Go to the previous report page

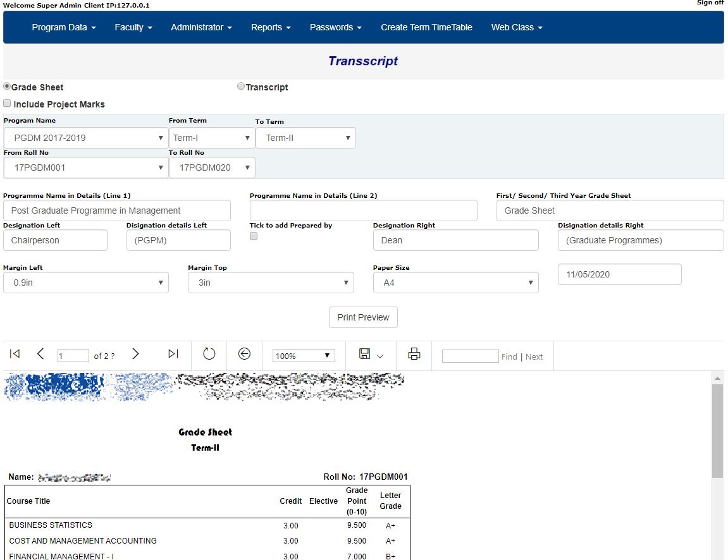tap(40, 355)
